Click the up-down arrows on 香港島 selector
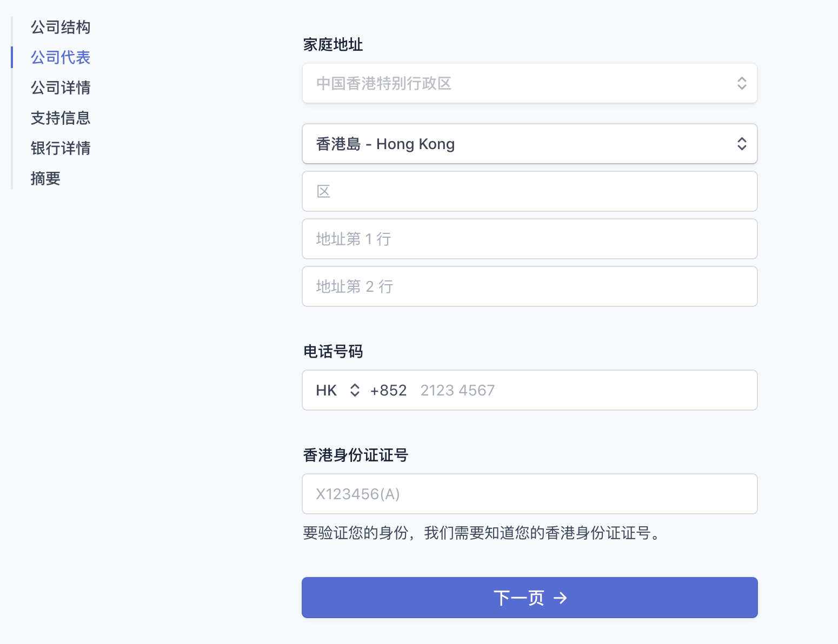Image resolution: width=838 pixels, height=644 pixels. pos(742,144)
